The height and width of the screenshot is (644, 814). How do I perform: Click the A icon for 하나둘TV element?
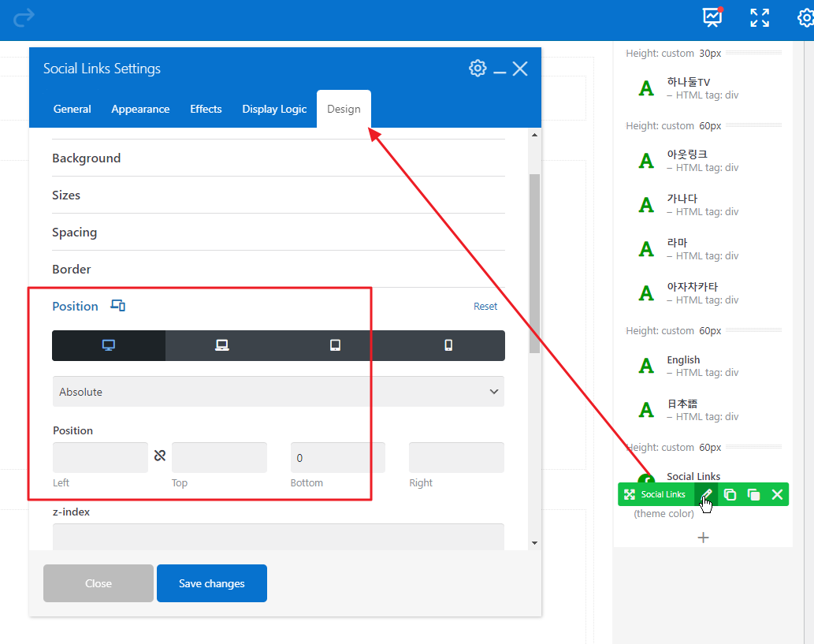[x=646, y=88]
